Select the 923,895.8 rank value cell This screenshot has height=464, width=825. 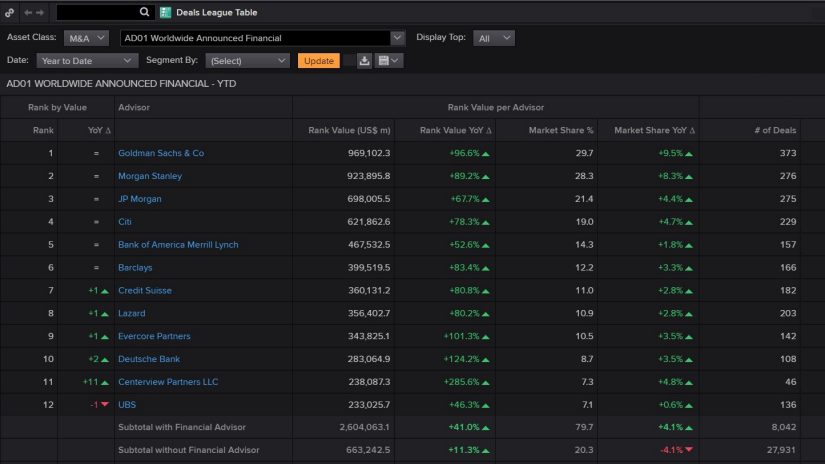tap(368, 176)
